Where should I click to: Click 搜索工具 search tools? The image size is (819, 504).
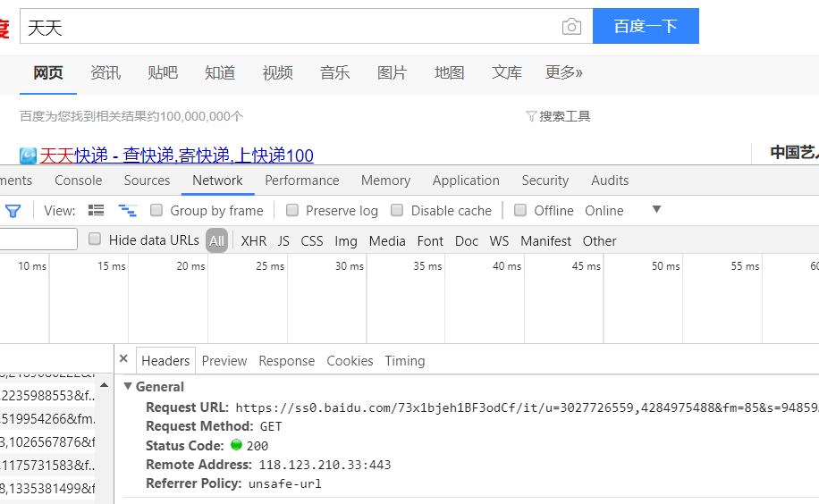pos(565,116)
